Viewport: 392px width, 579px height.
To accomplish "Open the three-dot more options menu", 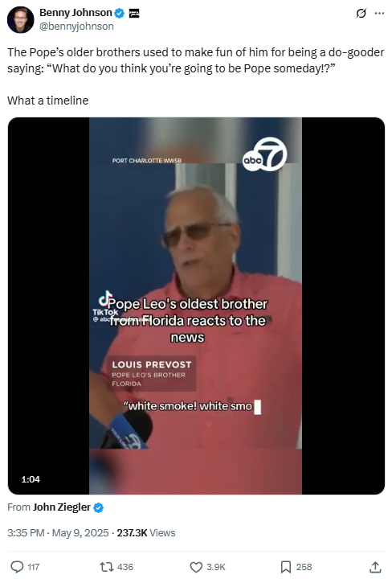I will [x=379, y=14].
